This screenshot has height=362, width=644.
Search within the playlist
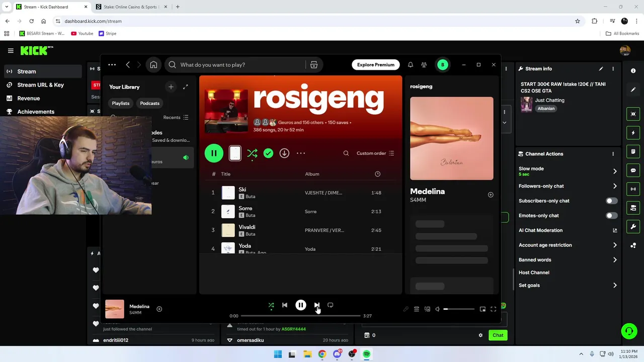pyautogui.click(x=346, y=153)
